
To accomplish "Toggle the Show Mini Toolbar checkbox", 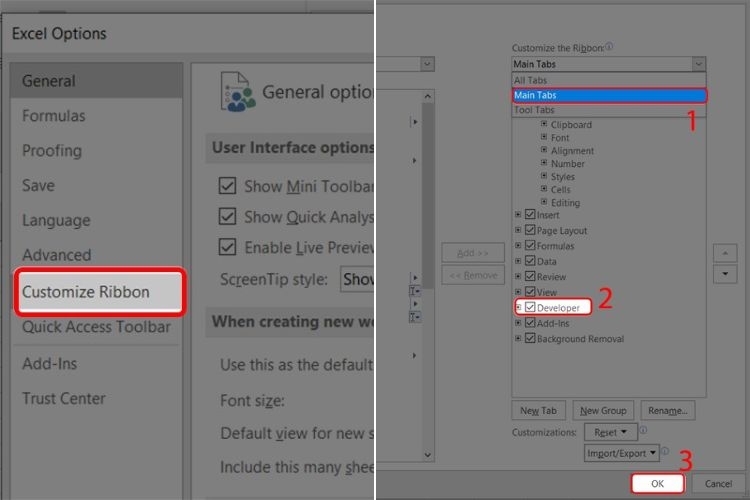I will pos(227,186).
